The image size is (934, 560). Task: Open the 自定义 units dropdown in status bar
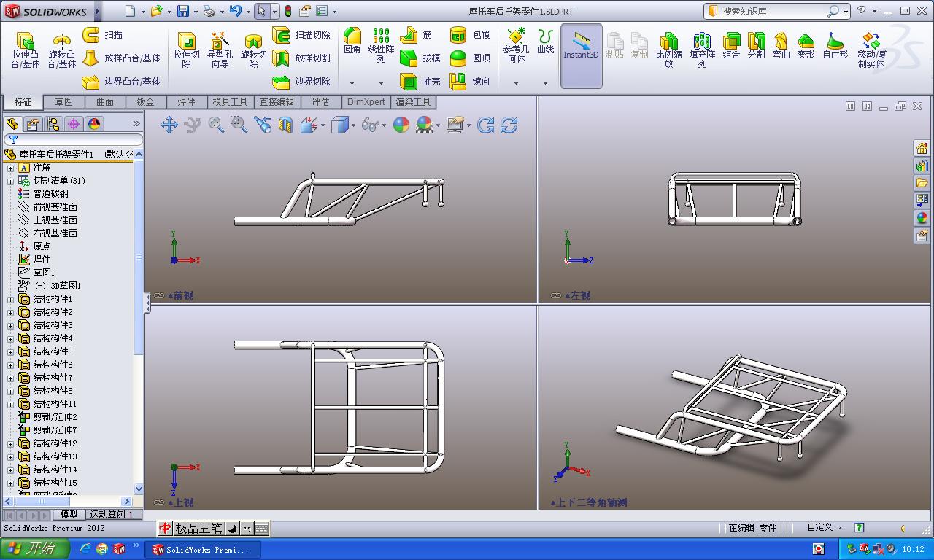click(x=825, y=527)
